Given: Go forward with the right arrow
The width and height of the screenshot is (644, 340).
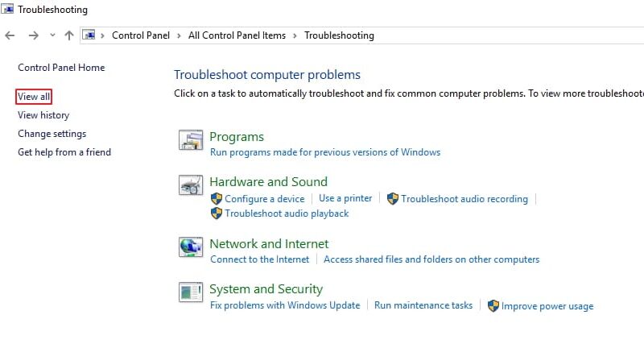Looking at the screenshot, I should pyautogui.click(x=33, y=35).
